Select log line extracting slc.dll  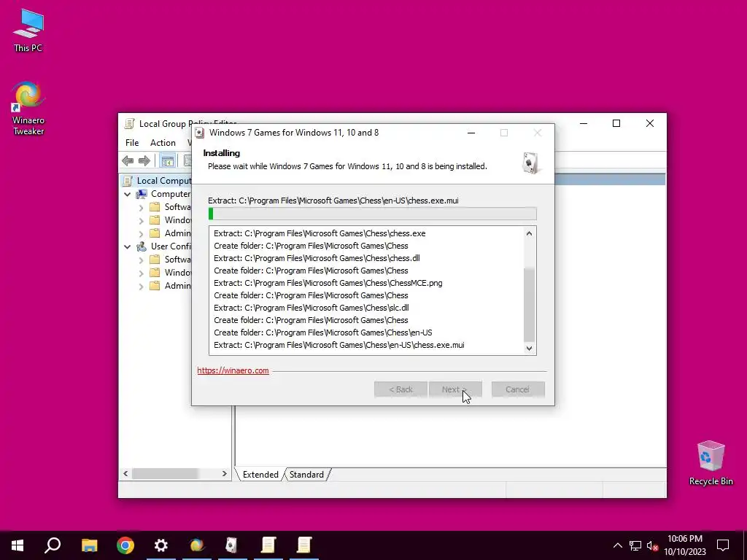pos(311,308)
